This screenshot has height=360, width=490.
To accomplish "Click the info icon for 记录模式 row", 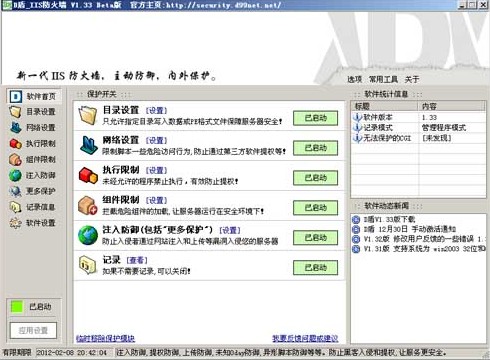I will coord(357,128).
